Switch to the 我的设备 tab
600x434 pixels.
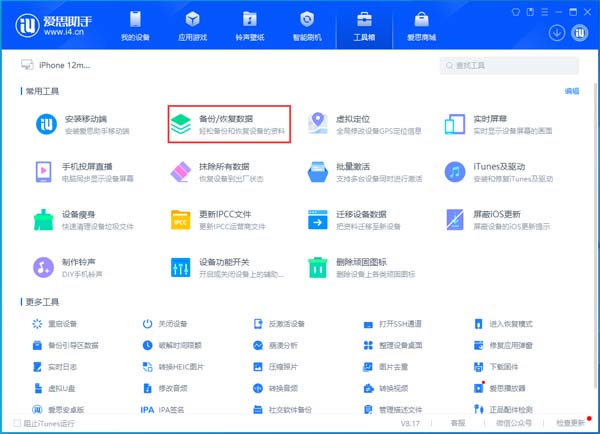[x=135, y=26]
